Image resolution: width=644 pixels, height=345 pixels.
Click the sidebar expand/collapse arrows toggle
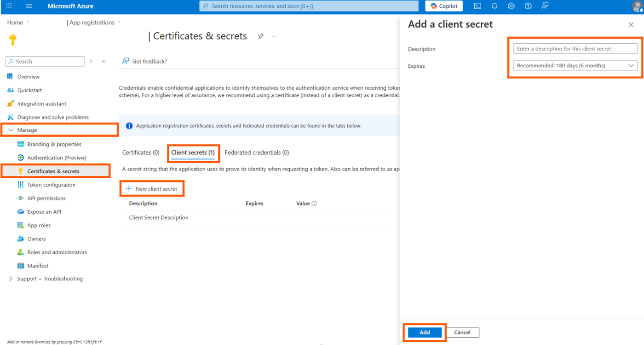click(x=91, y=61)
